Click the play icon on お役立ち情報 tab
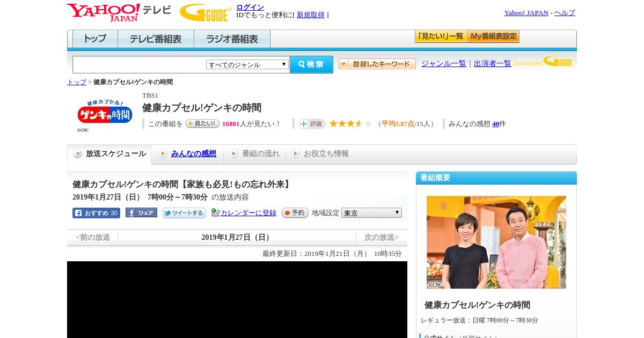 [x=295, y=154]
